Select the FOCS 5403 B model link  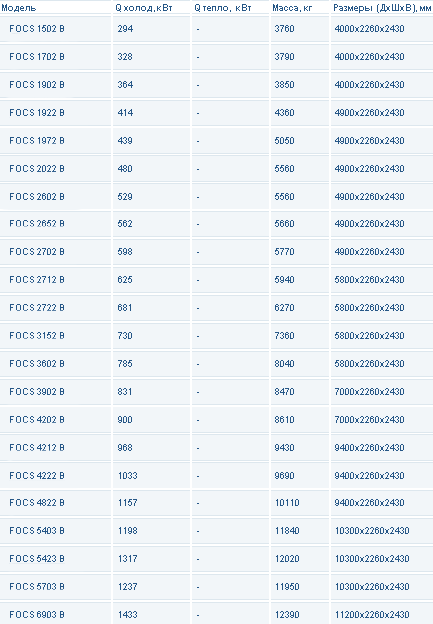[x=37, y=530]
